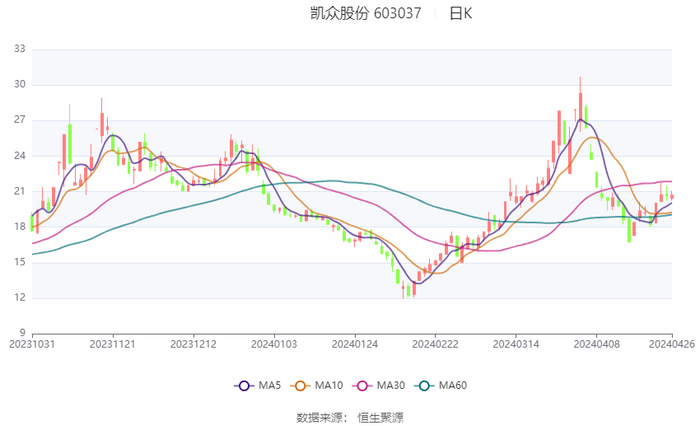Toggle the MA60 legend series
The height and width of the screenshot is (426, 700).
pyautogui.click(x=441, y=385)
